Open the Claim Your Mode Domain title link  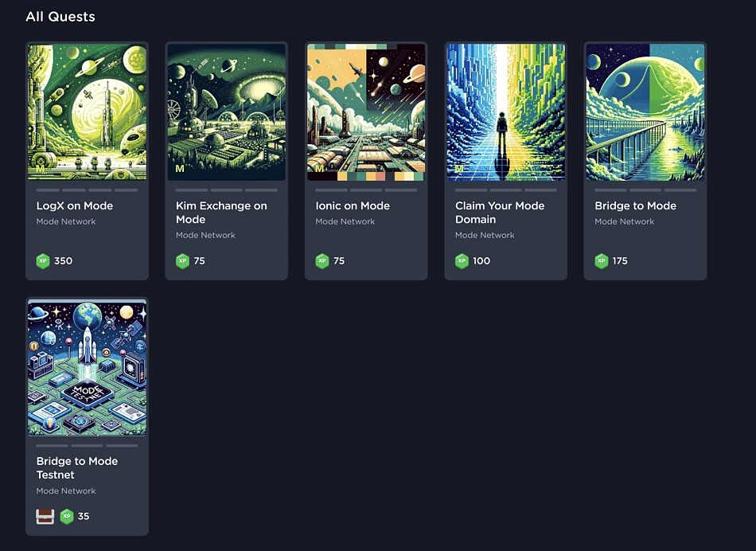(500, 213)
